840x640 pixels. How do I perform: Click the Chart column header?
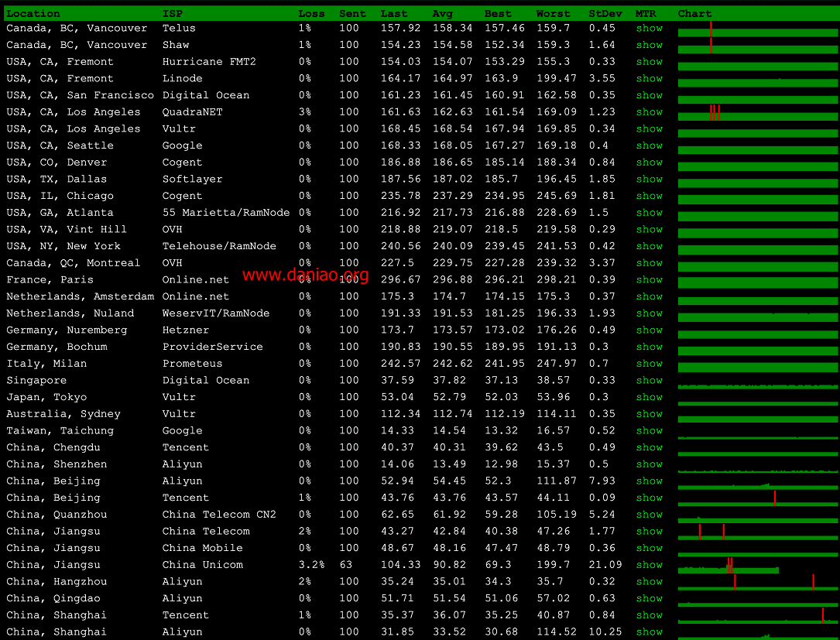click(x=694, y=13)
